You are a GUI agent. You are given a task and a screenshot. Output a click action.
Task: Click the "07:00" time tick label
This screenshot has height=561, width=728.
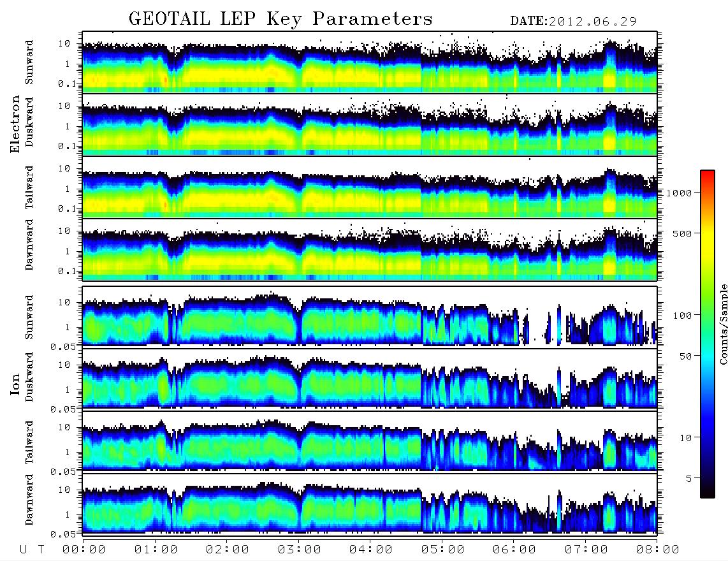(x=586, y=550)
